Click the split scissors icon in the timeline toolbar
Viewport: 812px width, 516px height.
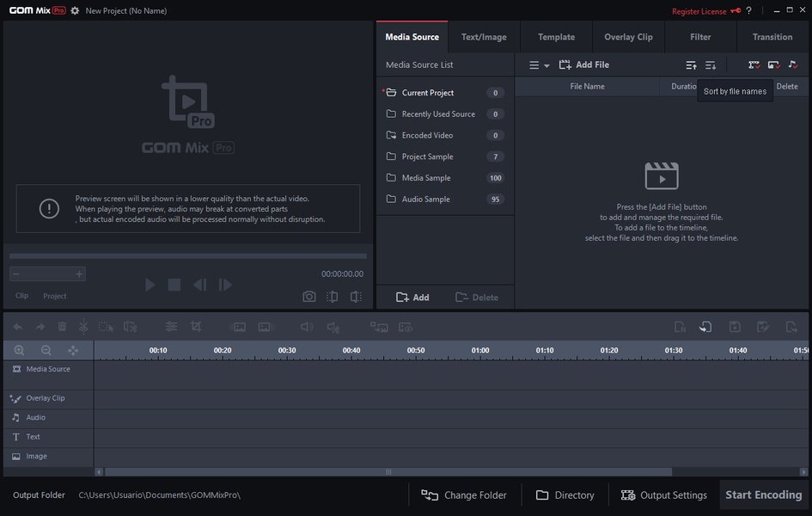(83, 327)
